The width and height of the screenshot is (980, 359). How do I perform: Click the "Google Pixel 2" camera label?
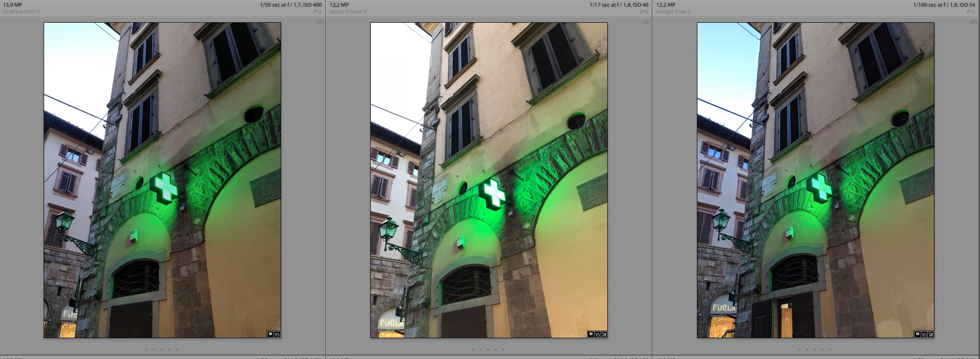(x=673, y=11)
